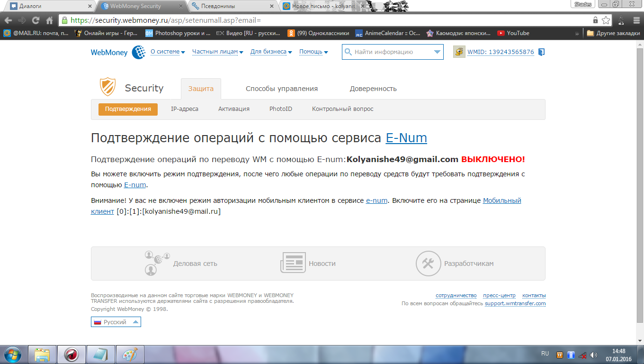The height and width of the screenshot is (364, 644).
Task: Open the e-num link in the warning
Action: (376, 200)
